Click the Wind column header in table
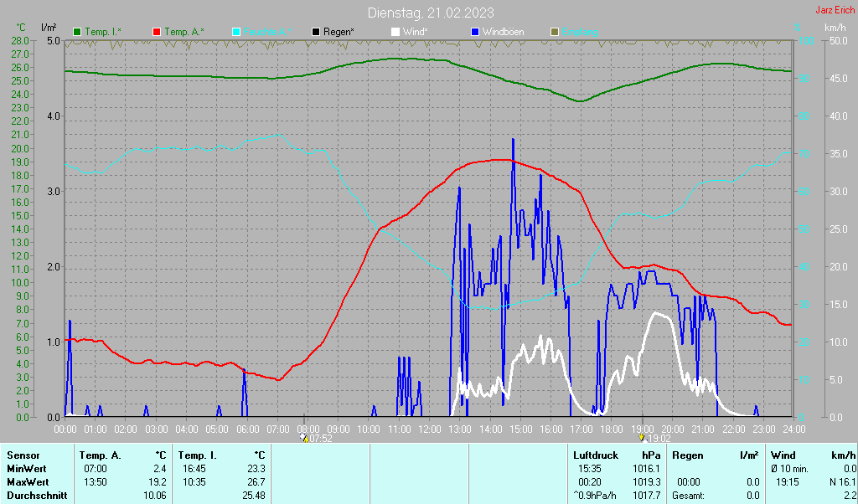 (783, 455)
